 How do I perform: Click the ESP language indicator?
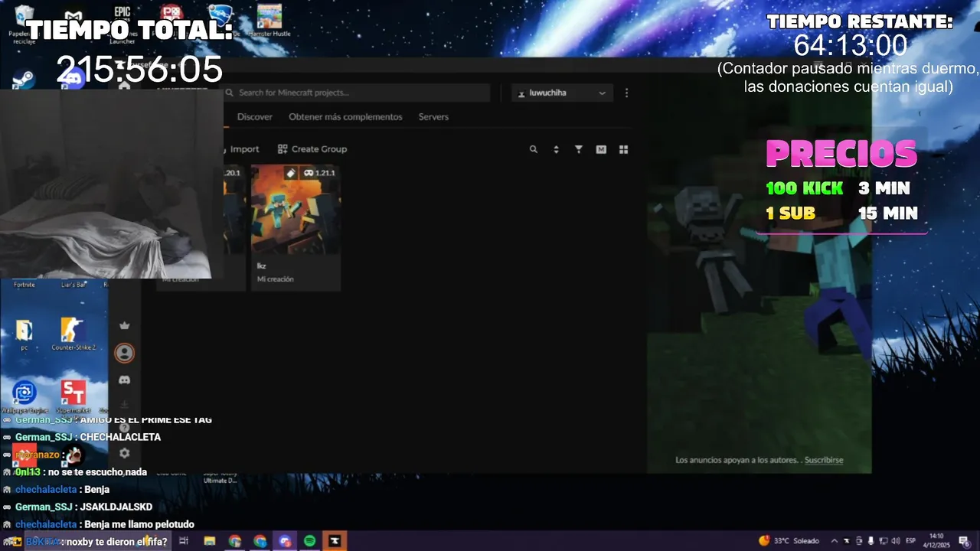[x=911, y=541]
